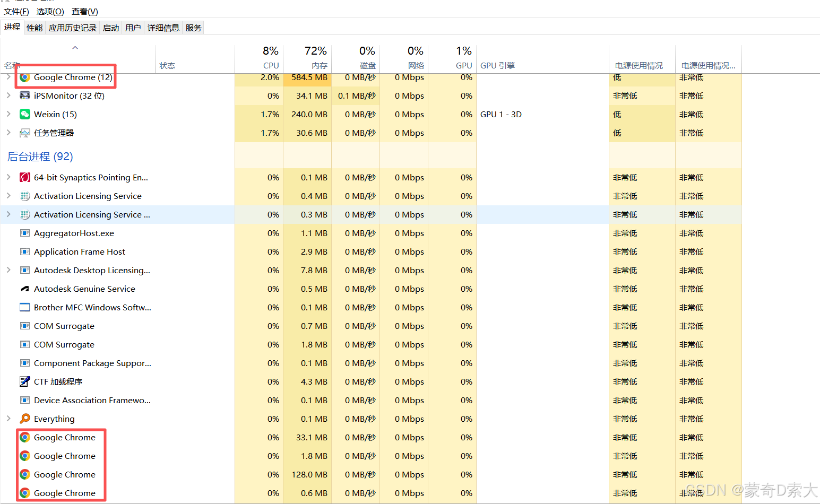Click the Weixin app icon
The image size is (820, 504).
[25, 114]
